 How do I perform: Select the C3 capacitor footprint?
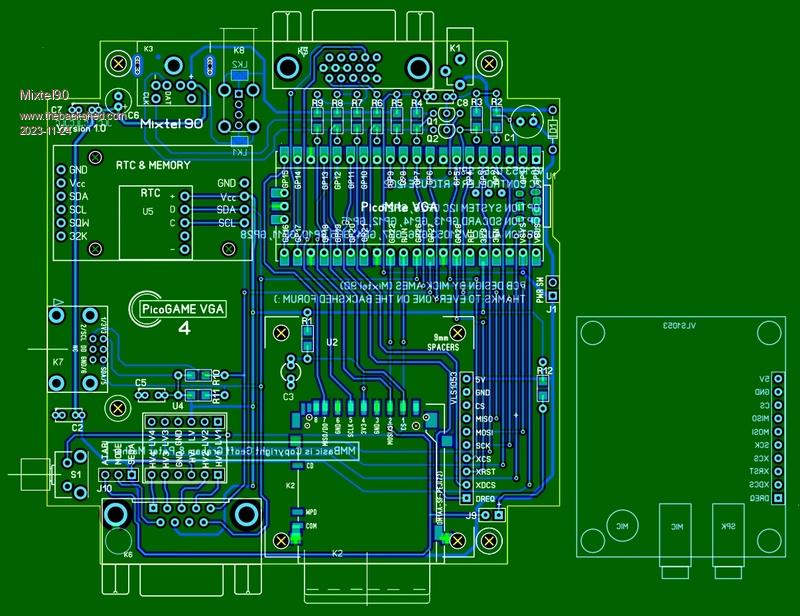click(291, 370)
